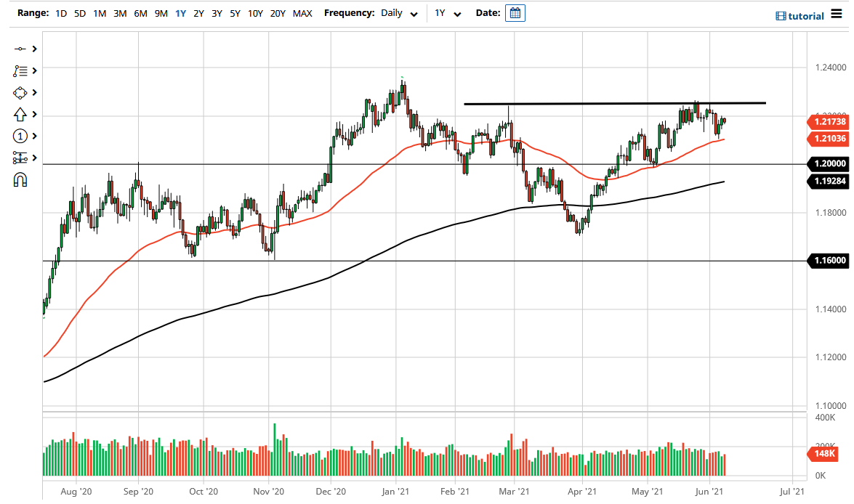Image resolution: width=854 pixels, height=504 pixels.
Task: Select the measure ruler tool icon
Action: click(20, 158)
